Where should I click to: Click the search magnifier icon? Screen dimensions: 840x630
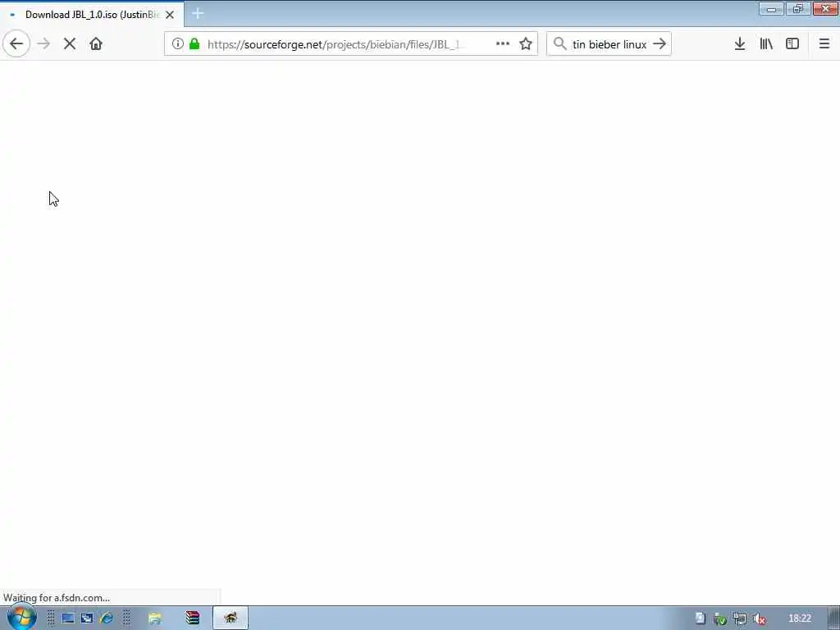click(559, 44)
